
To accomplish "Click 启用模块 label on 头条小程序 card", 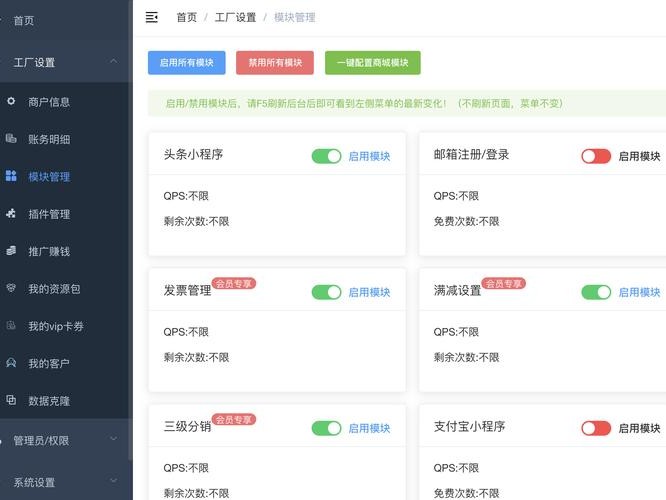I will [x=369, y=156].
